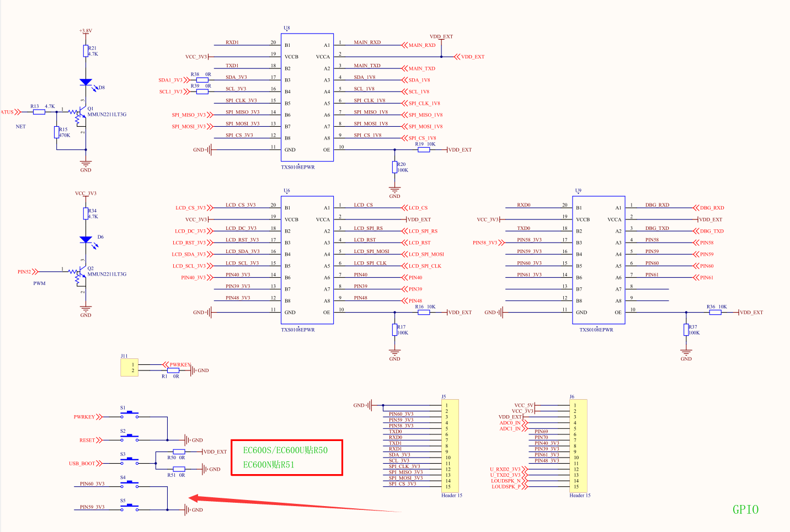Click the LED symbol D8
Image resolution: width=790 pixels, height=532 pixels.
(86, 82)
